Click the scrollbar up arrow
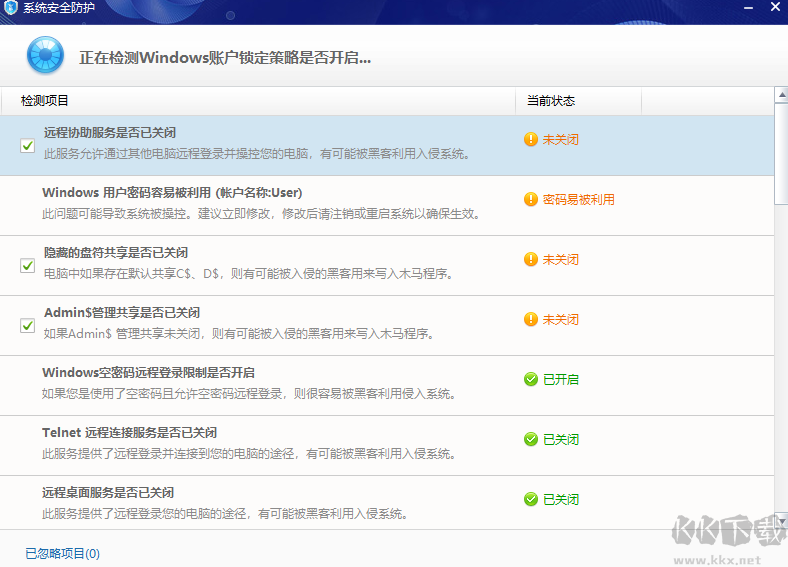Image resolution: width=788 pixels, height=567 pixels. coord(781,95)
